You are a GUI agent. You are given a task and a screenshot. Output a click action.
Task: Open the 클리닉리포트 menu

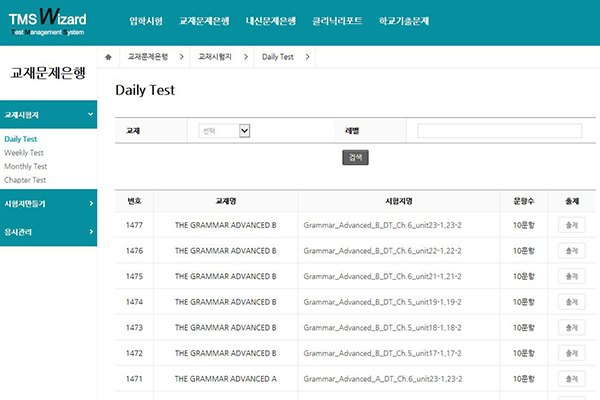[337, 21]
